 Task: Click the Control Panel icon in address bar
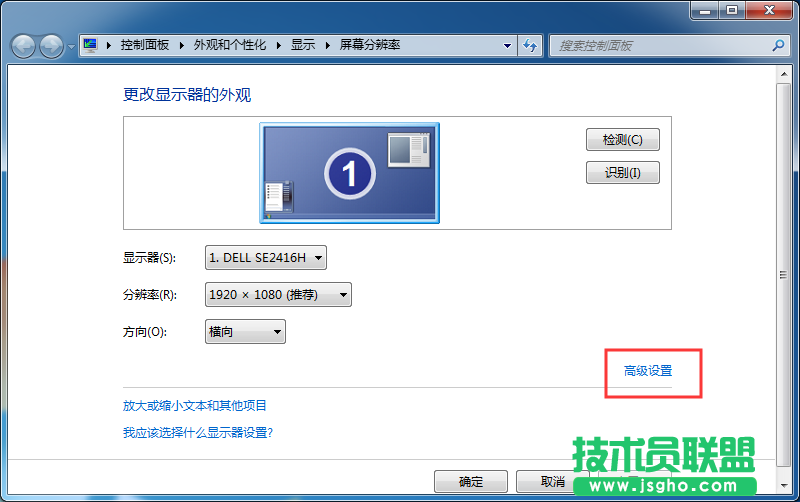[90, 45]
